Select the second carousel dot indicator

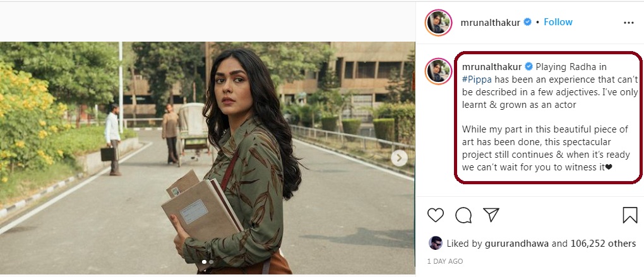tap(211, 261)
